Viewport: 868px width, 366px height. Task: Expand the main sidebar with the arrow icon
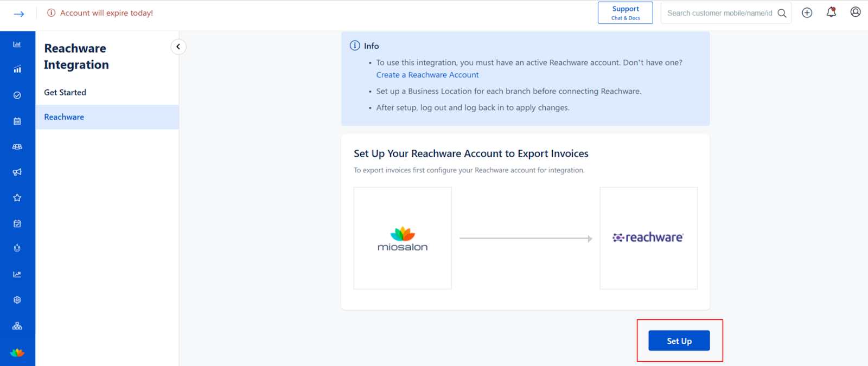coord(19,14)
